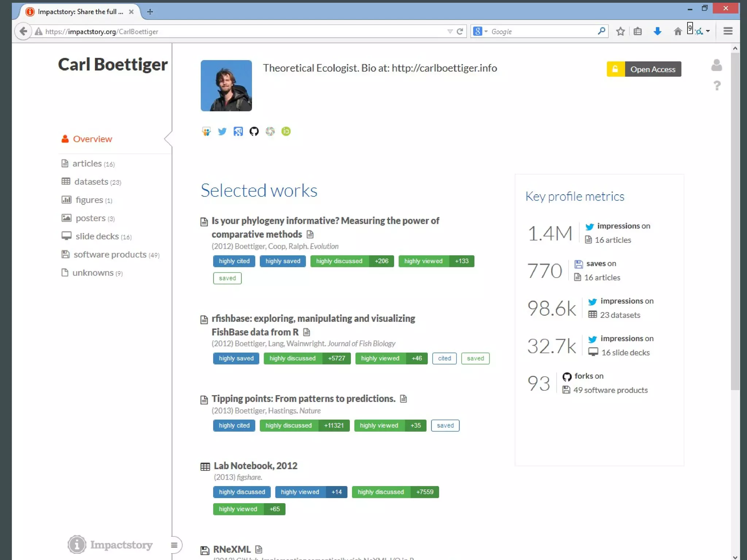Click the user account icon
This screenshot has height=560, width=747.
(x=716, y=65)
